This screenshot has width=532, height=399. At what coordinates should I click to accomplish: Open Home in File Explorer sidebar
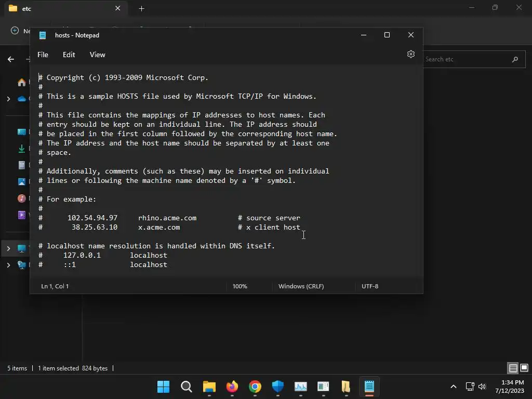point(22,82)
